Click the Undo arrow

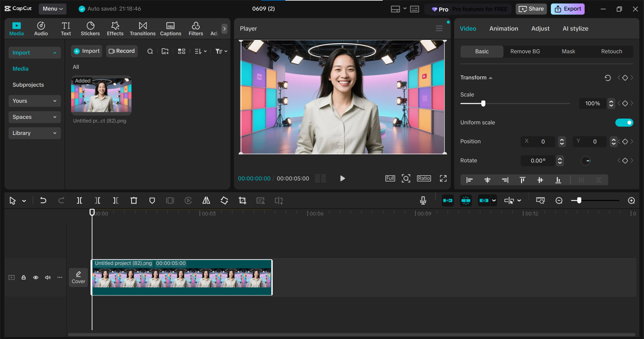[43, 201]
